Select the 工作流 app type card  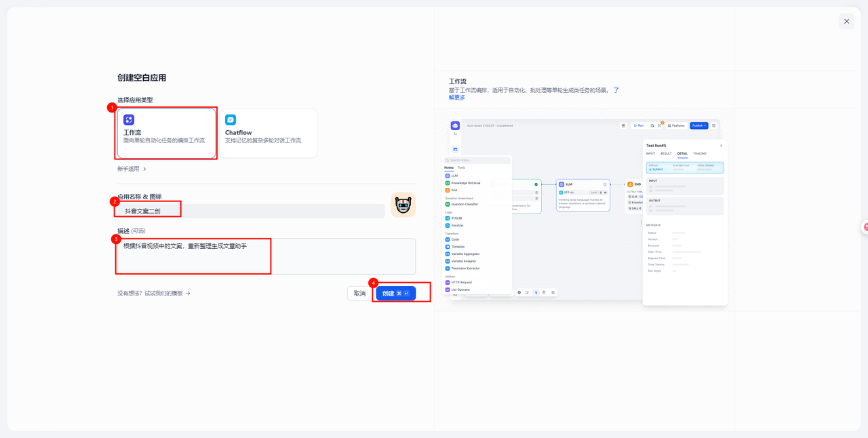pos(167,133)
